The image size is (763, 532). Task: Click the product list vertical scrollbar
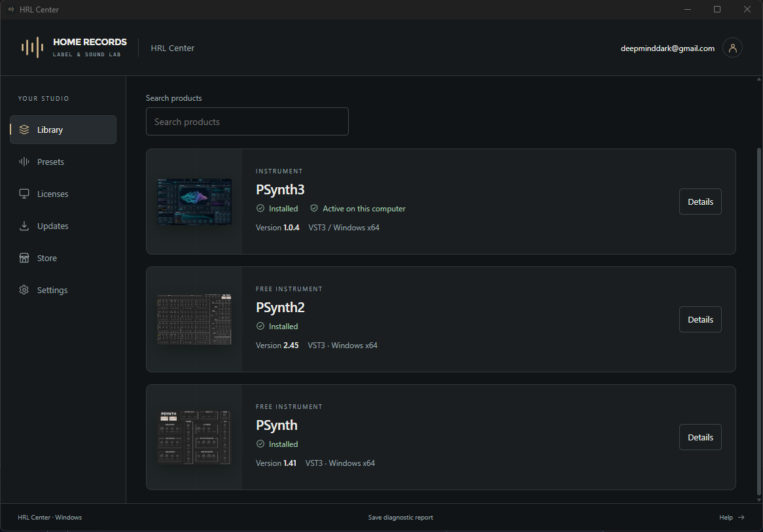click(758, 321)
